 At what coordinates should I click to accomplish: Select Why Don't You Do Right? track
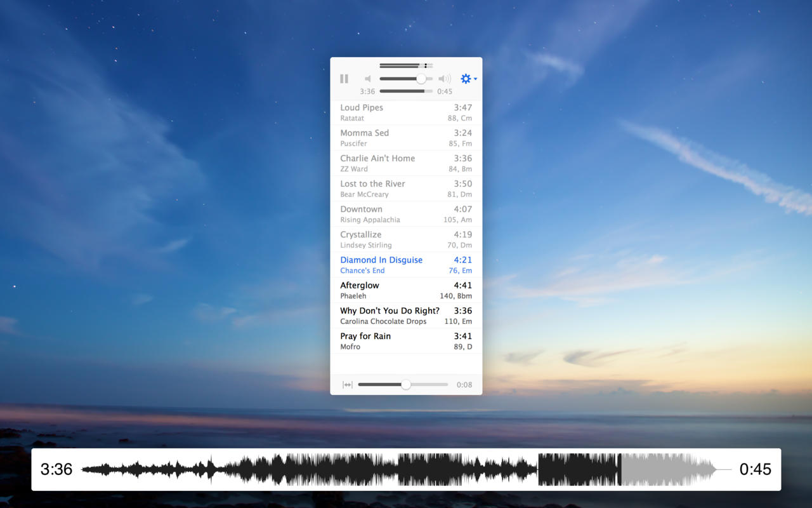(406, 316)
